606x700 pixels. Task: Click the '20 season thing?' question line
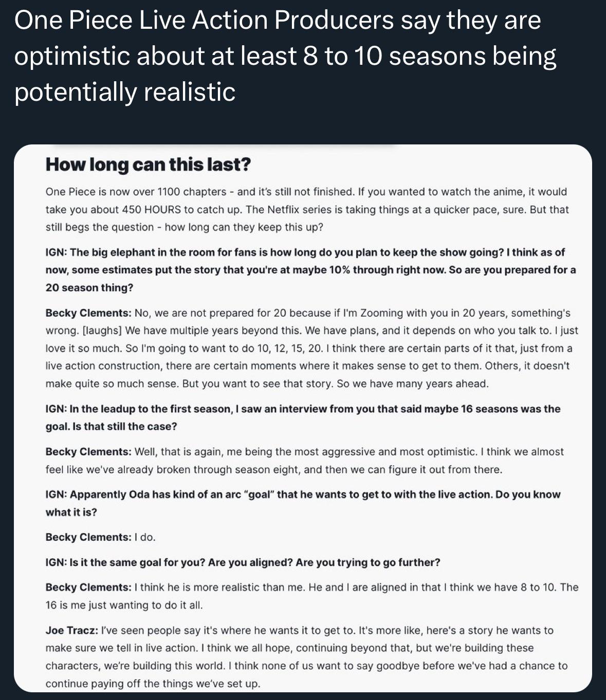pyautogui.click(x=89, y=287)
